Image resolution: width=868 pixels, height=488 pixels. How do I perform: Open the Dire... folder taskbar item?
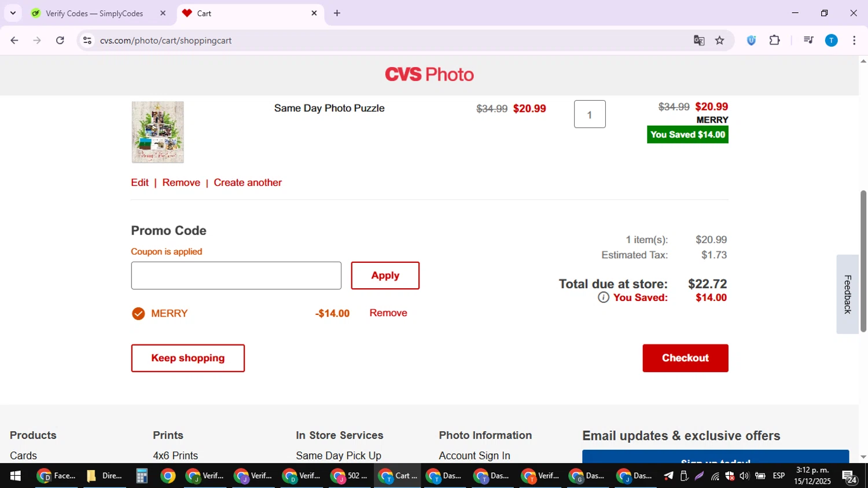[105, 476]
